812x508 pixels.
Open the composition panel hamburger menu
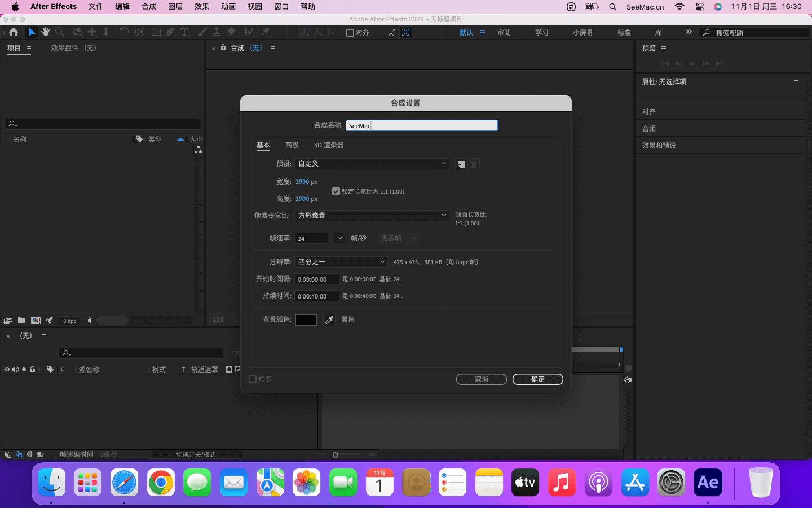273,48
